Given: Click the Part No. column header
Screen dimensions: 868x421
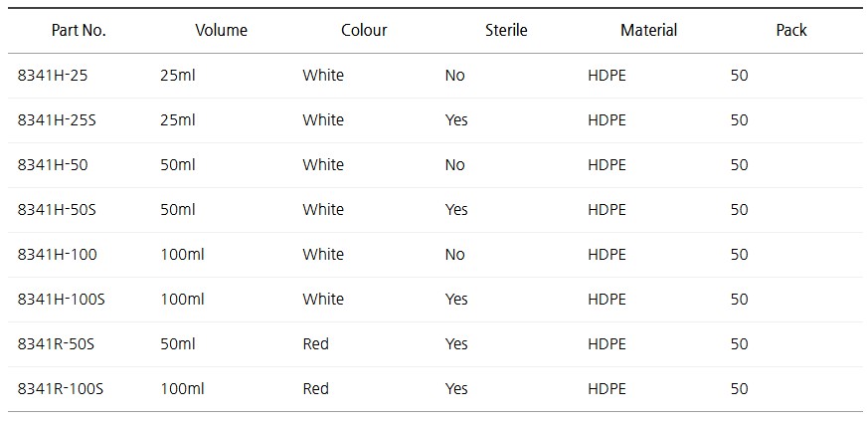Looking at the screenshot, I should point(79,30).
